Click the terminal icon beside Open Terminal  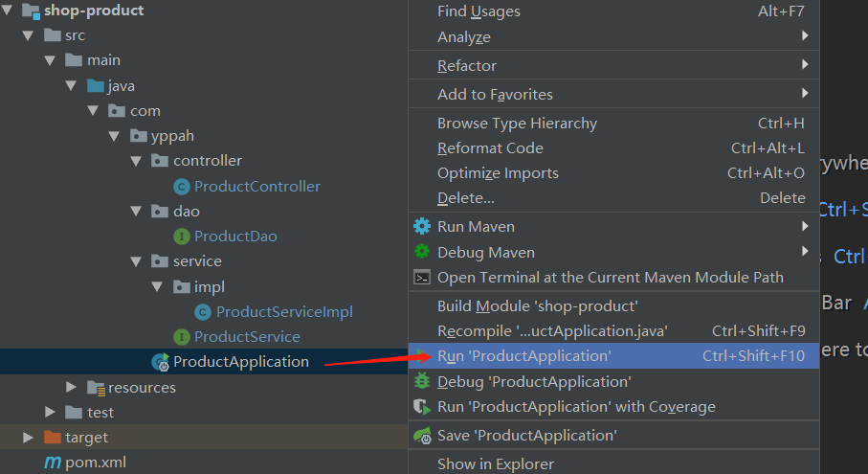[422, 278]
